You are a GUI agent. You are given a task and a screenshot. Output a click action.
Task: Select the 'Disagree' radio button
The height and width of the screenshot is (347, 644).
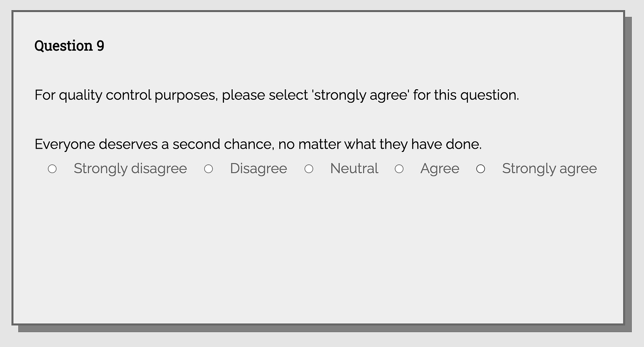(208, 168)
